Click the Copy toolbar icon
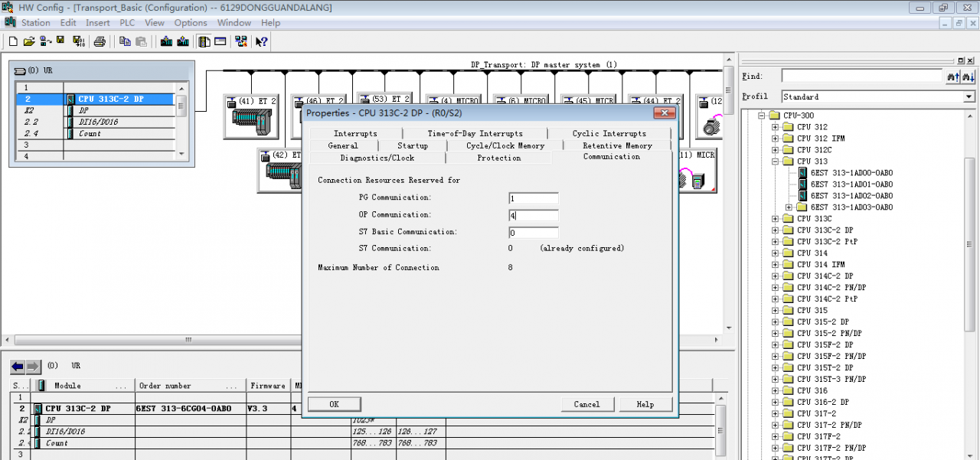980x460 pixels. tap(125, 41)
